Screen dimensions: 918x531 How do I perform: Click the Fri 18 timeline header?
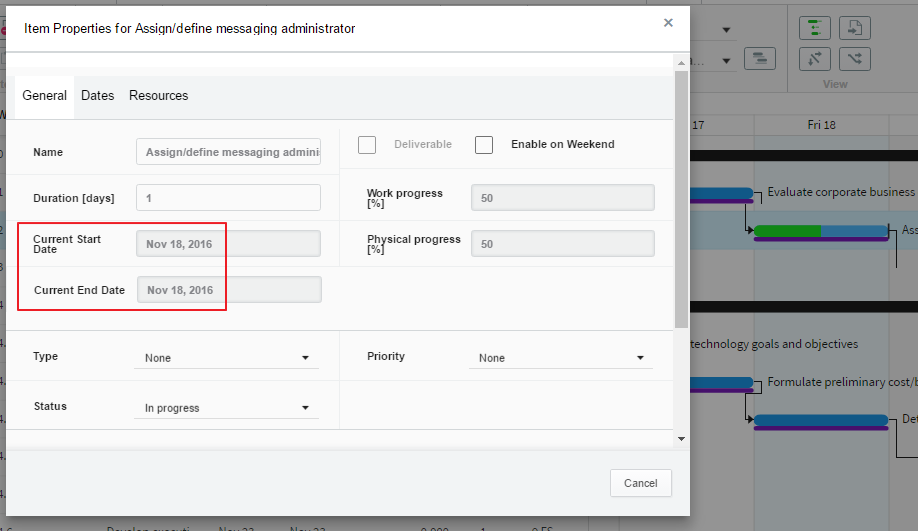[x=821, y=125]
